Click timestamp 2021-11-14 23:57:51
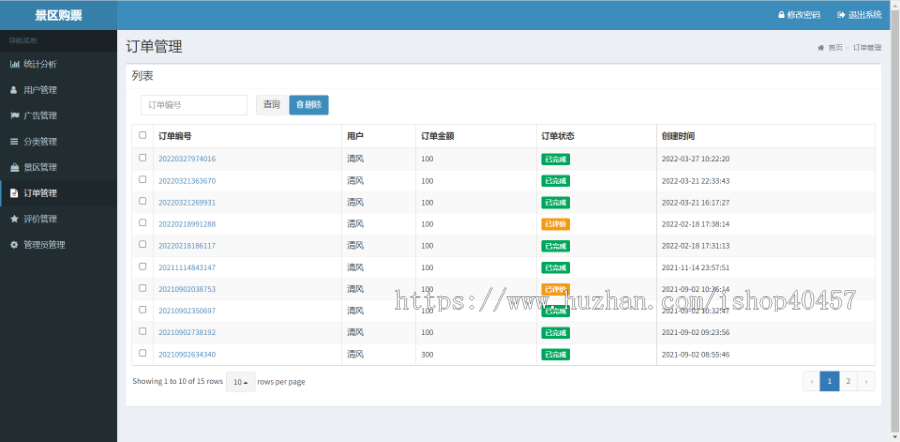 (696, 267)
